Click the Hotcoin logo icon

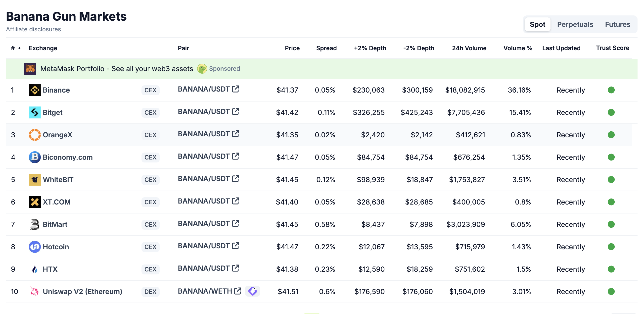(x=35, y=247)
